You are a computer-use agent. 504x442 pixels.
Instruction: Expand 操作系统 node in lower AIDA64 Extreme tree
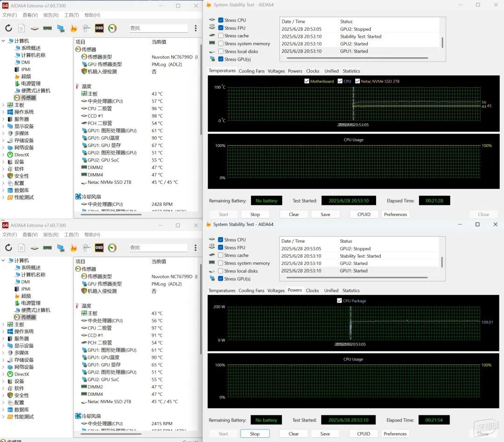click(x=3, y=331)
